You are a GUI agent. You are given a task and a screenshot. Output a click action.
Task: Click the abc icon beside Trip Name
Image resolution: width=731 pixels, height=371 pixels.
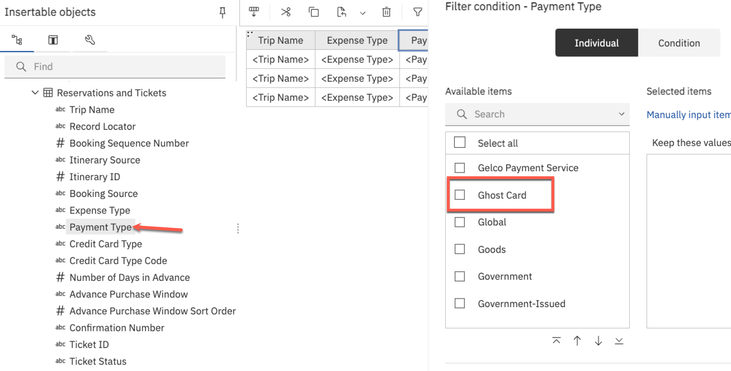coord(60,110)
